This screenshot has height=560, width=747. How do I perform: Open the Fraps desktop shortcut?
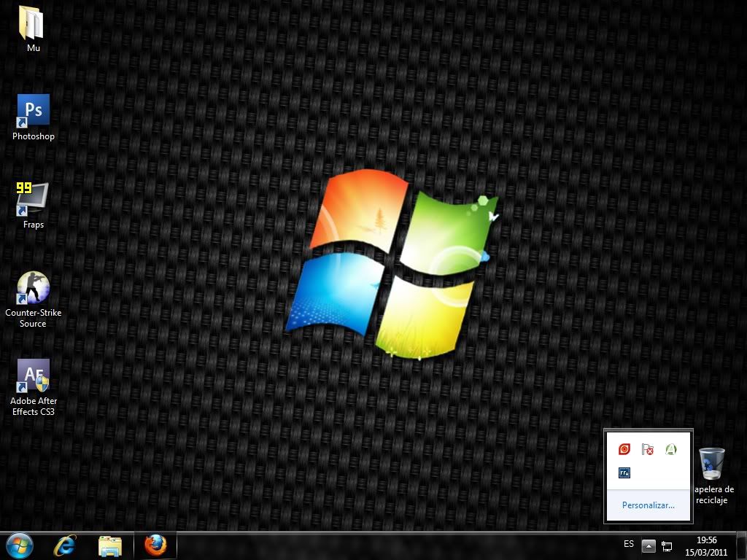click(x=32, y=199)
